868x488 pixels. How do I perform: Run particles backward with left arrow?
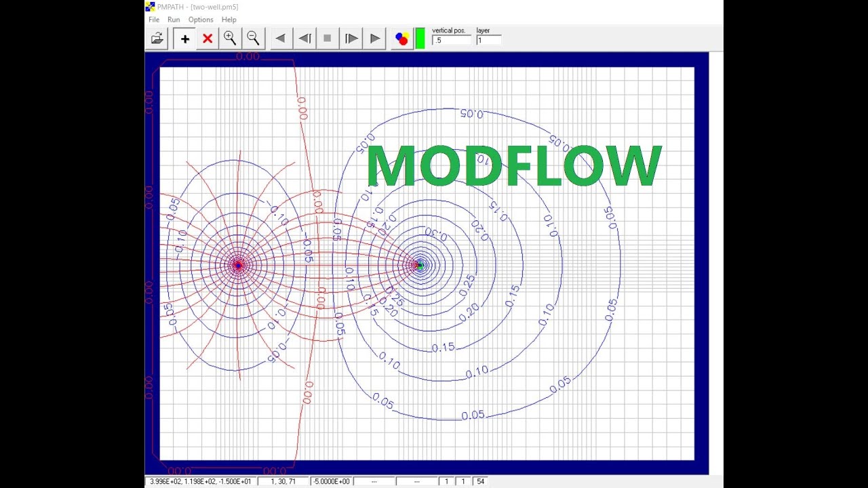click(281, 39)
